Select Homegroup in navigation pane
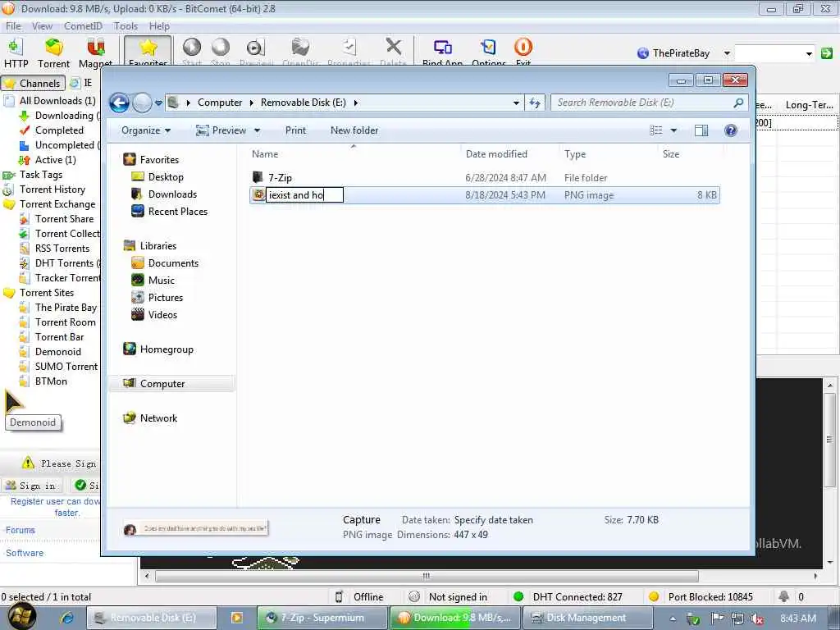 click(166, 349)
